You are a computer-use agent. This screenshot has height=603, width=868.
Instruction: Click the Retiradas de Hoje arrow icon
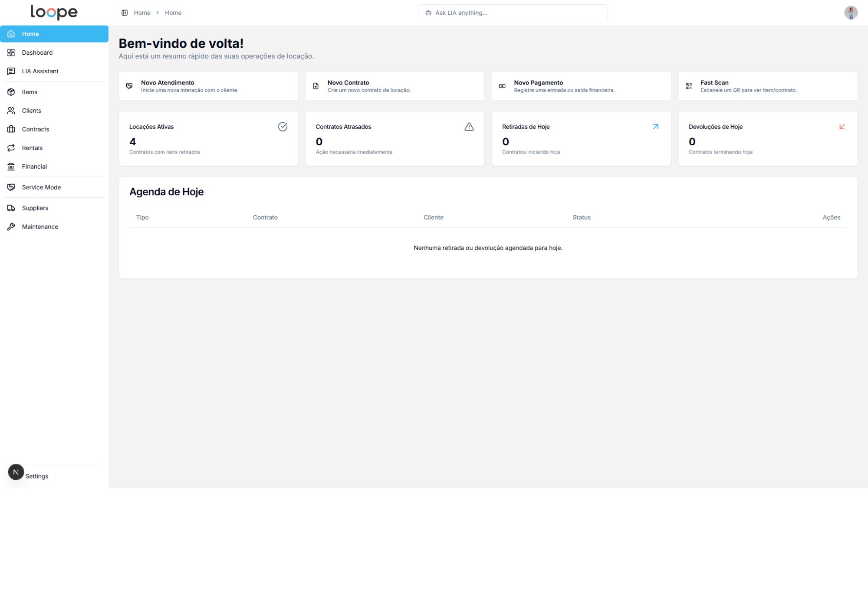(655, 127)
